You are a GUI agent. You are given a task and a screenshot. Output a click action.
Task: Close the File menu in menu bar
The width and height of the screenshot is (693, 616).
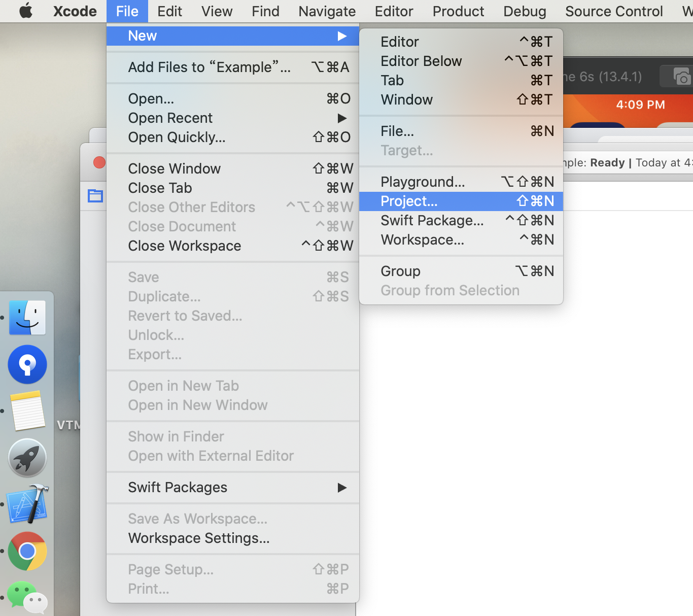click(127, 11)
